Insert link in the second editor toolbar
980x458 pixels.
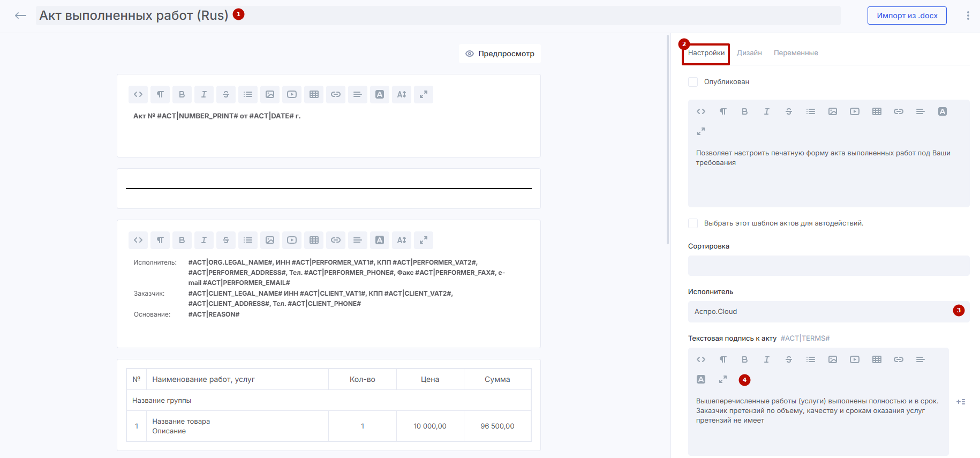[x=336, y=240]
